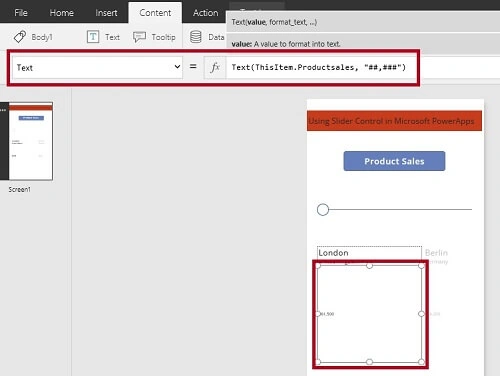Viewport: 500px width, 376px height.
Task: Click into the formula bar text
Action: point(318,67)
